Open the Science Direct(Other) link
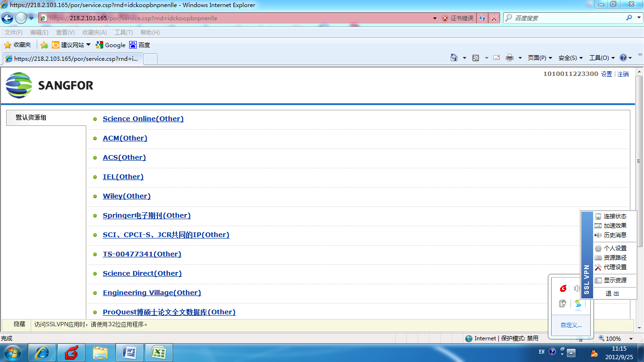644x362 pixels. [142, 273]
